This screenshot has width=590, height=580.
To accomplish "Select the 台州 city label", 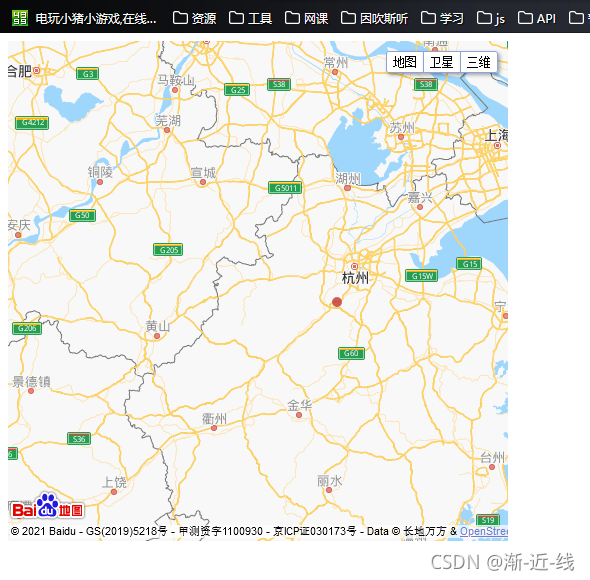I will (493, 458).
